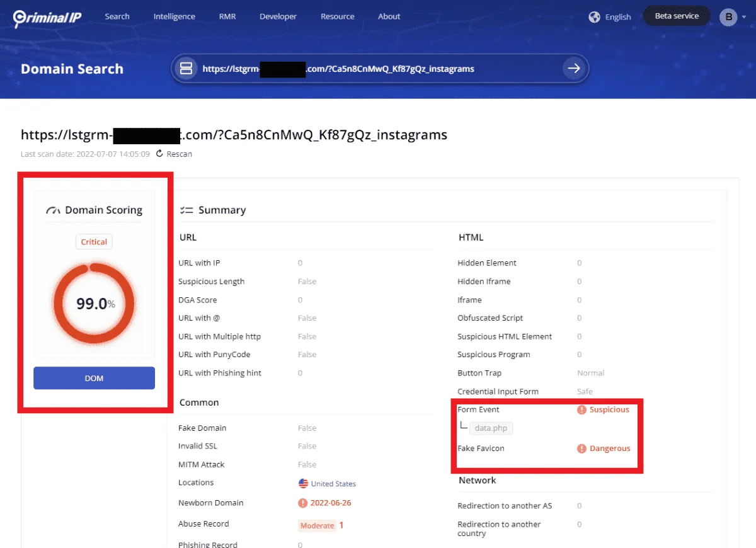
Task: Open the About menu
Action: point(389,16)
